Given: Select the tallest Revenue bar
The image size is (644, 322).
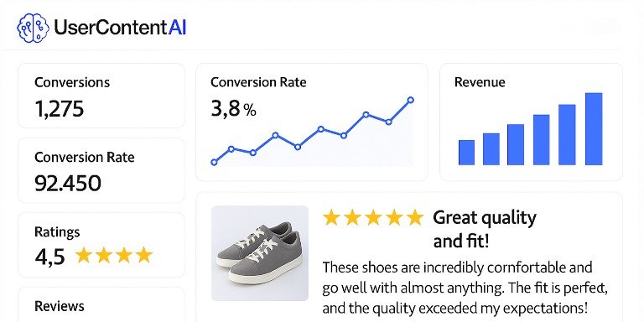Looking at the screenshot, I should pyautogui.click(x=594, y=129).
